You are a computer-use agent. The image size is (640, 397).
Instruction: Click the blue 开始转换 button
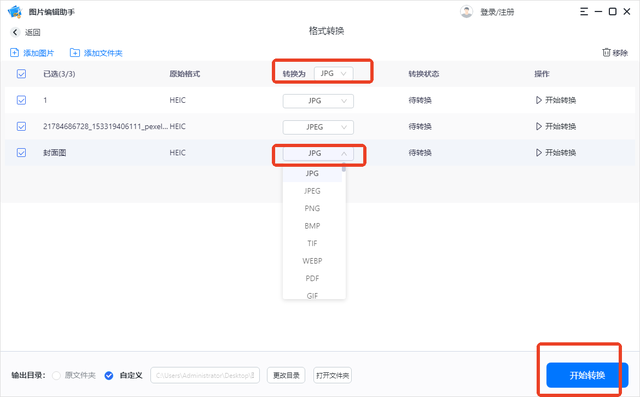tap(587, 375)
